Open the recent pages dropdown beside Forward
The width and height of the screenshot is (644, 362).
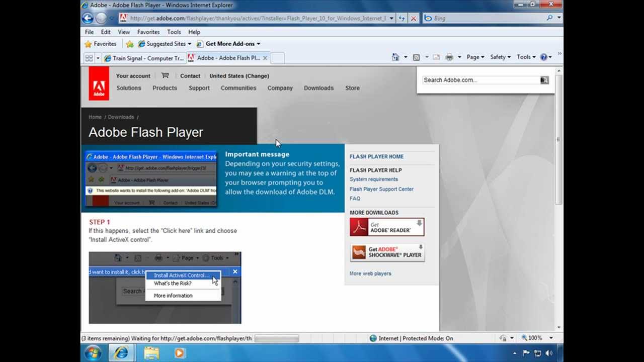pos(112,19)
